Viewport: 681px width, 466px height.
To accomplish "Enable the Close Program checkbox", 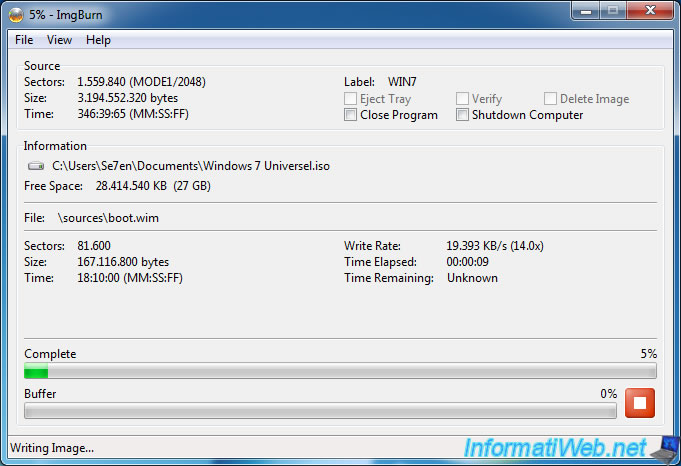I will coord(350,115).
